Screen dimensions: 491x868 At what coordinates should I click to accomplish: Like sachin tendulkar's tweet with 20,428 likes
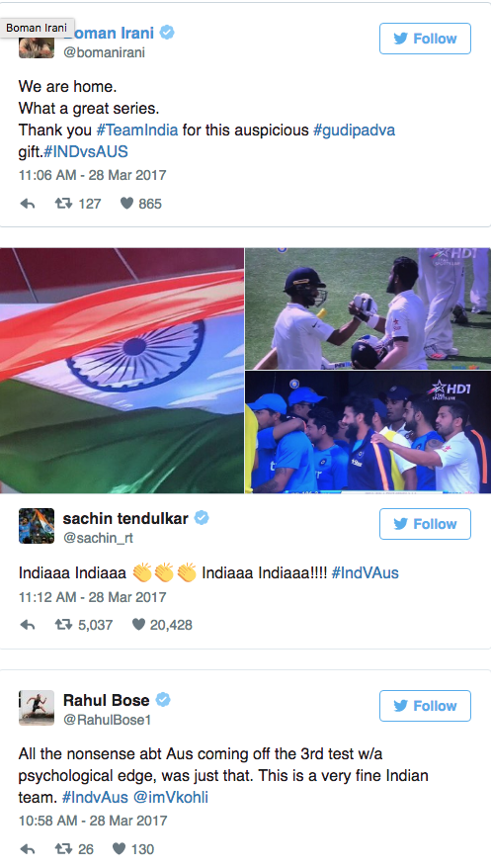[x=138, y=625]
